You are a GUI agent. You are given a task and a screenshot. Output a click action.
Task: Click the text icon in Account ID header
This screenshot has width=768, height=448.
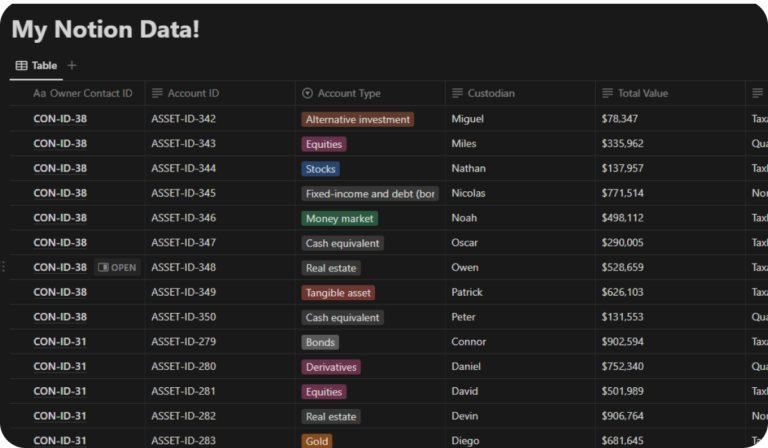(157, 94)
